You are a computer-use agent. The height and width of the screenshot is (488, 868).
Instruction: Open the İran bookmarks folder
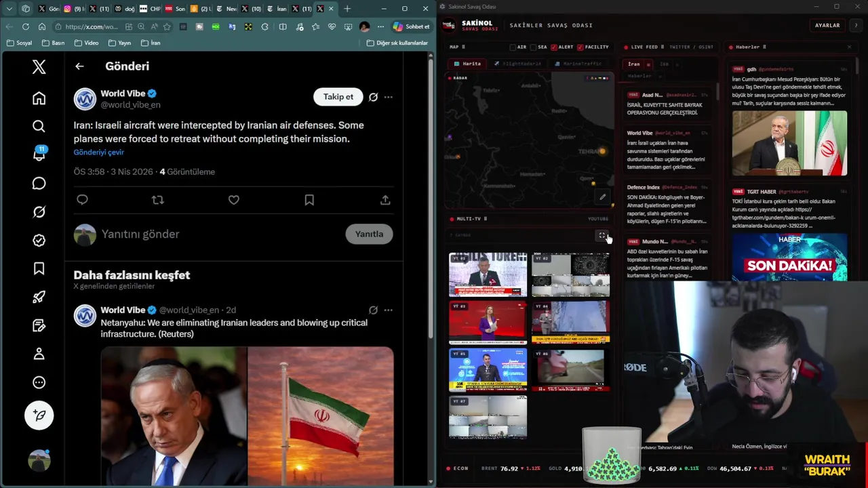pos(151,43)
